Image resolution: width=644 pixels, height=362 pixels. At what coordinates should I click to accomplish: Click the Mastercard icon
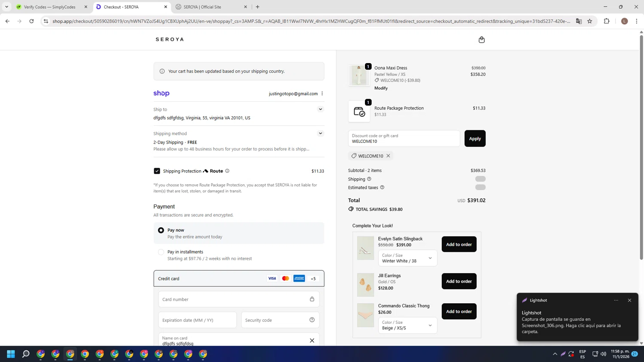coord(286,278)
